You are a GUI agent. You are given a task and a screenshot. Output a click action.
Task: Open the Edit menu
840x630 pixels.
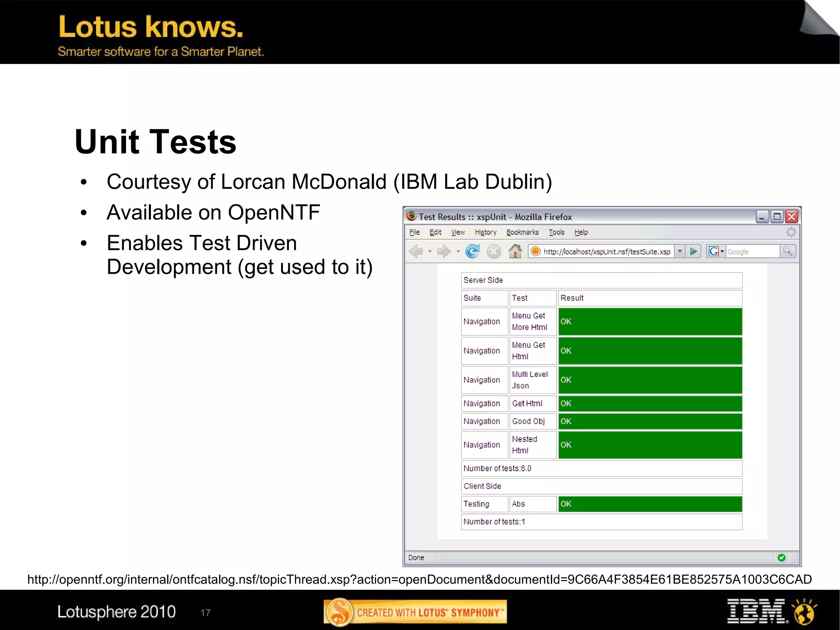[x=435, y=232]
